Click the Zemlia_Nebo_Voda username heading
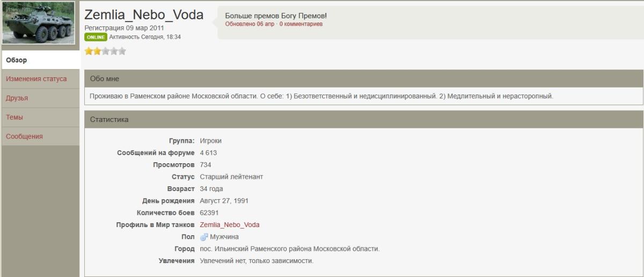Screen dimensions: 644x277 coord(144,14)
